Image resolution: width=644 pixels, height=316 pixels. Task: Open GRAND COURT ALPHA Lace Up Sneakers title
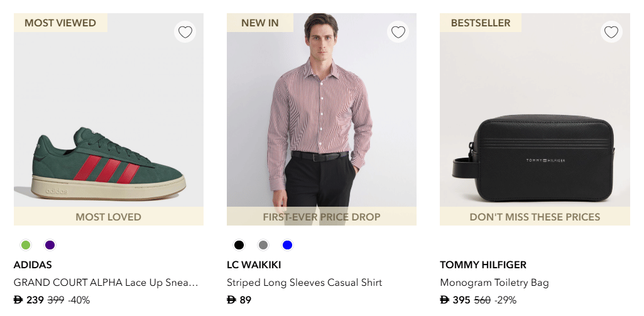click(106, 283)
